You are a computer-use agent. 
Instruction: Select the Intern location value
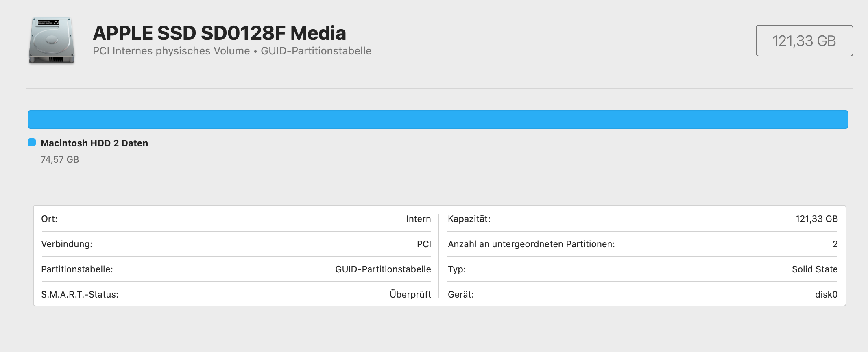418,219
